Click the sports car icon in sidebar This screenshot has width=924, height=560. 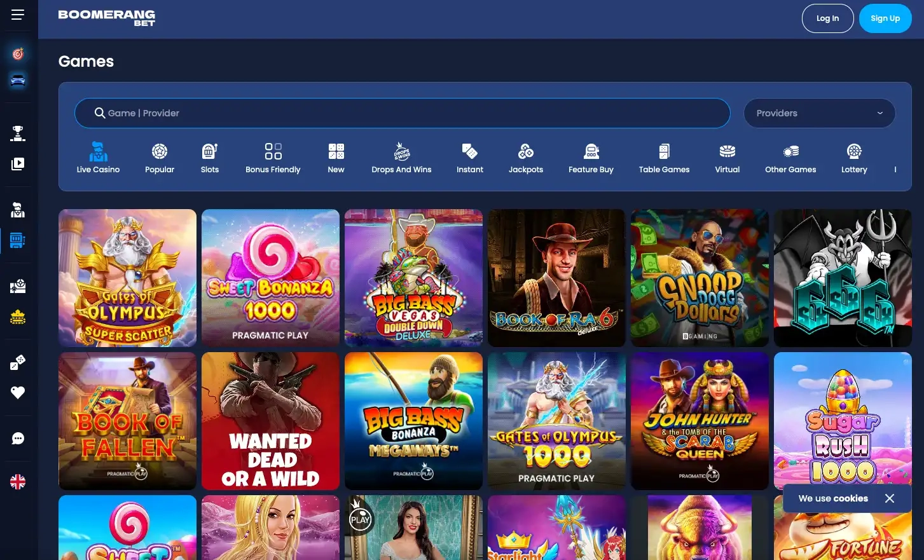pyautogui.click(x=18, y=80)
